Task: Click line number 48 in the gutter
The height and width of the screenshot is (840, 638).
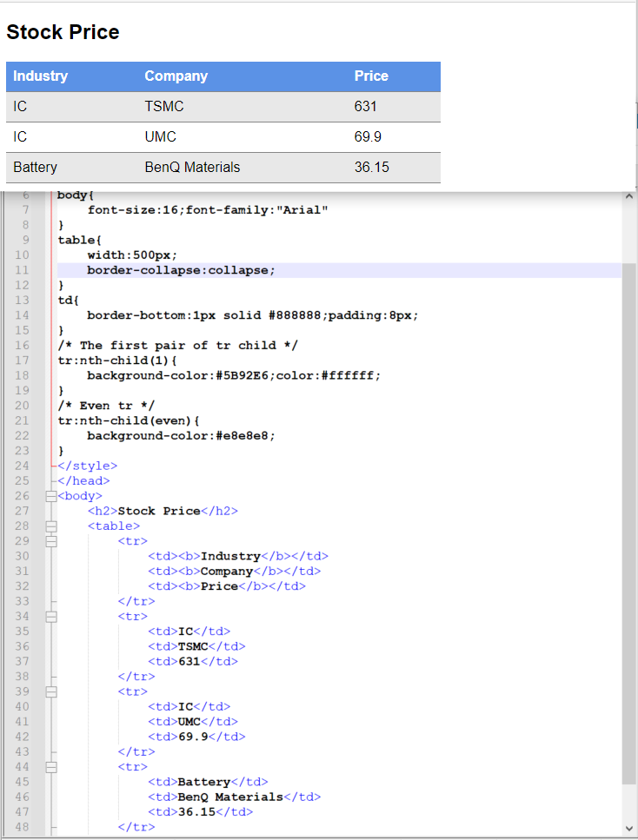Action: (x=22, y=827)
